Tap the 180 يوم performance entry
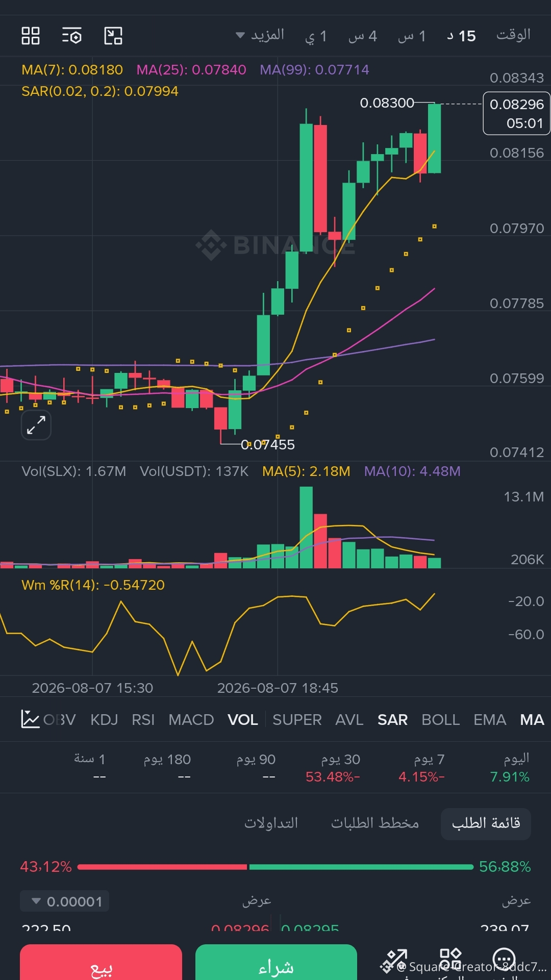Image resolution: width=551 pixels, height=980 pixels. [167, 768]
